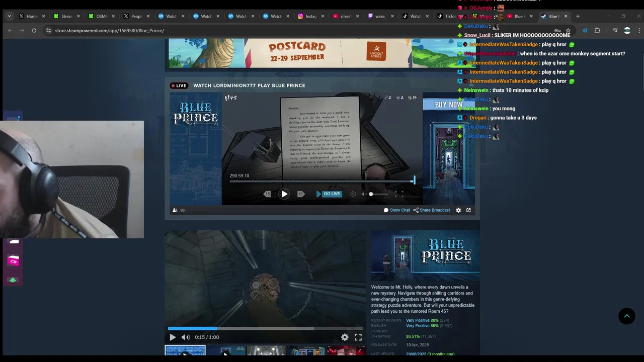Close the active Steam Blue Prince tab
Viewport: 644px width, 362px height.
(566, 16)
